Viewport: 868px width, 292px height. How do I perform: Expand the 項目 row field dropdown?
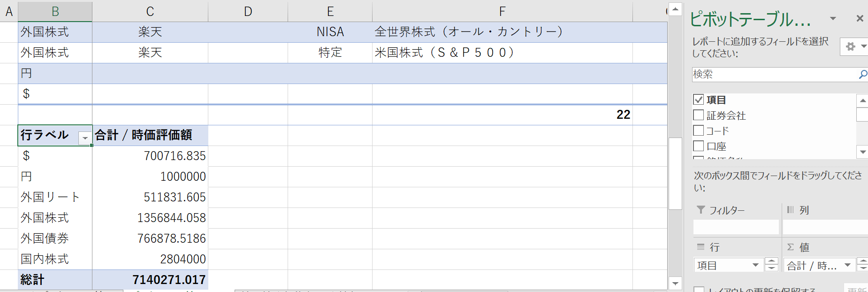755,265
